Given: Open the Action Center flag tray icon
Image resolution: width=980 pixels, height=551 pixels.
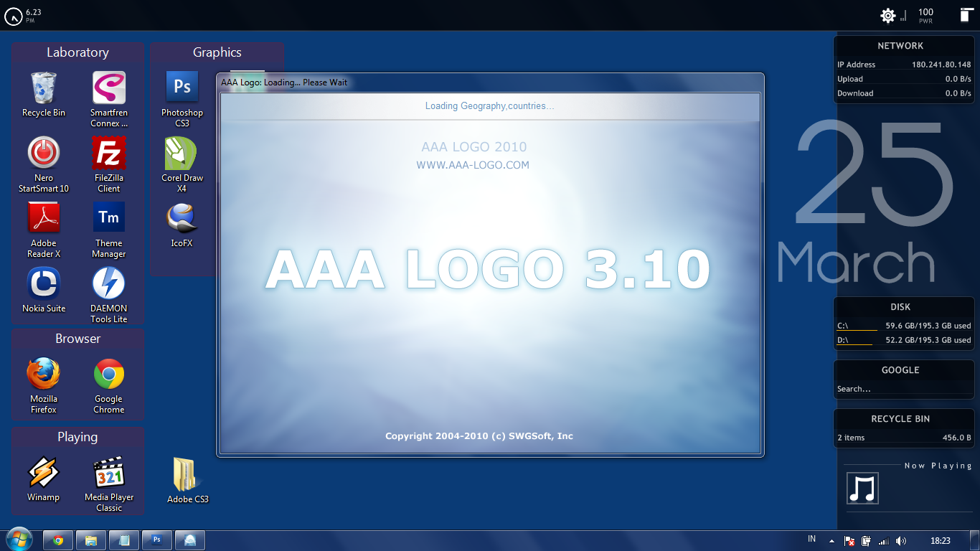Looking at the screenshot, I should coord(849,541).
